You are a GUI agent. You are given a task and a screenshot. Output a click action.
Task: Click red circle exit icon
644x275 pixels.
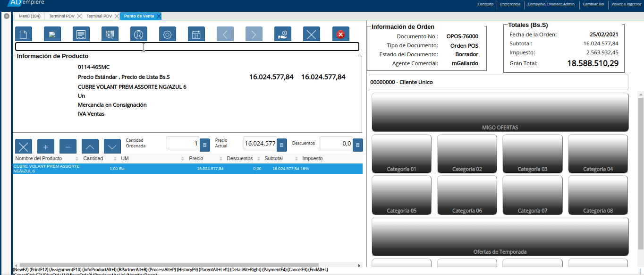[340, 34]
